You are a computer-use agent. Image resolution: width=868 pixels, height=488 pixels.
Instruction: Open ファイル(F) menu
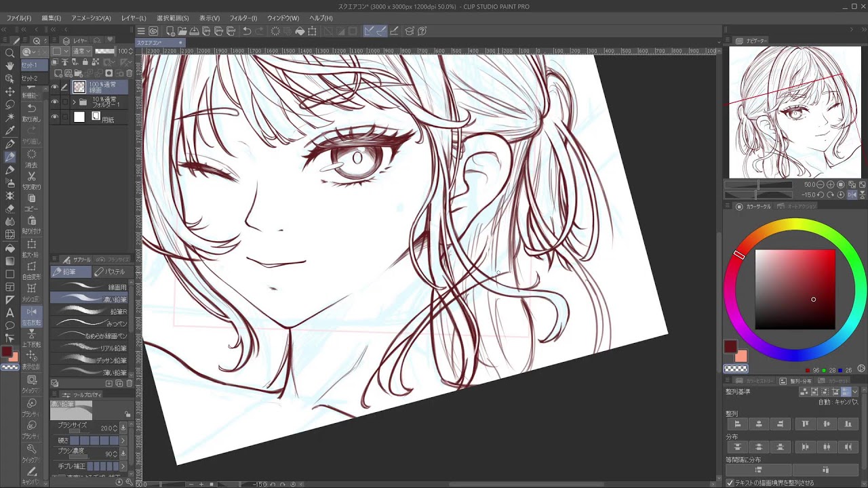[18, 18]
